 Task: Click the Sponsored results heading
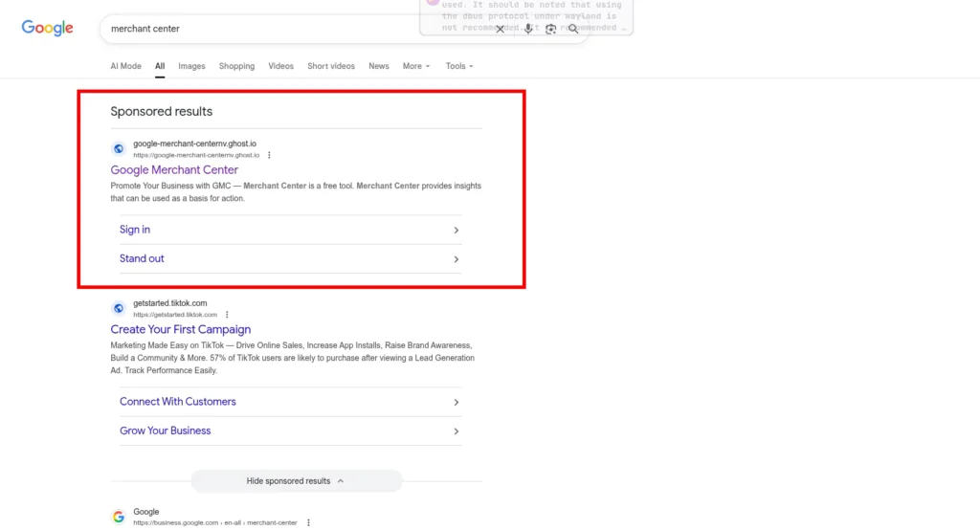[x=161, y=111]
